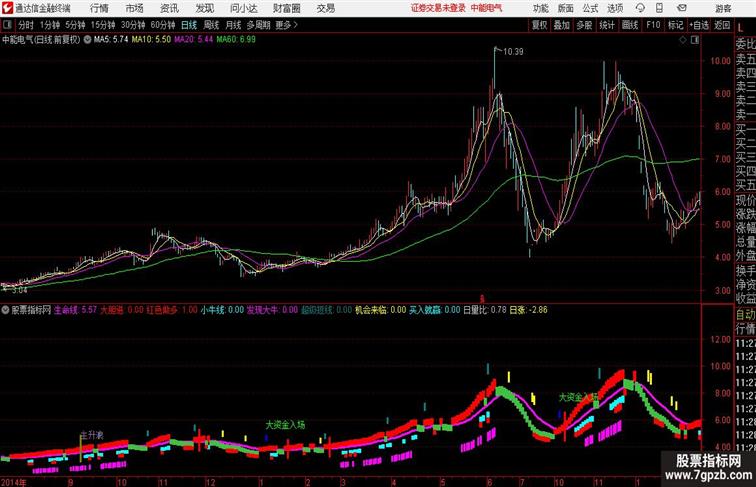
Task: Select the 周线 weekly period tab
Action: [211, 25]
